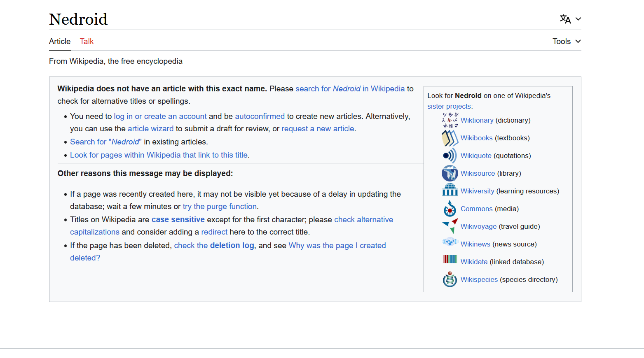Screen dimensions: 644x358
Task: Go to Wikinews text link
Action: pyautogui.click(x=475, y=244)
